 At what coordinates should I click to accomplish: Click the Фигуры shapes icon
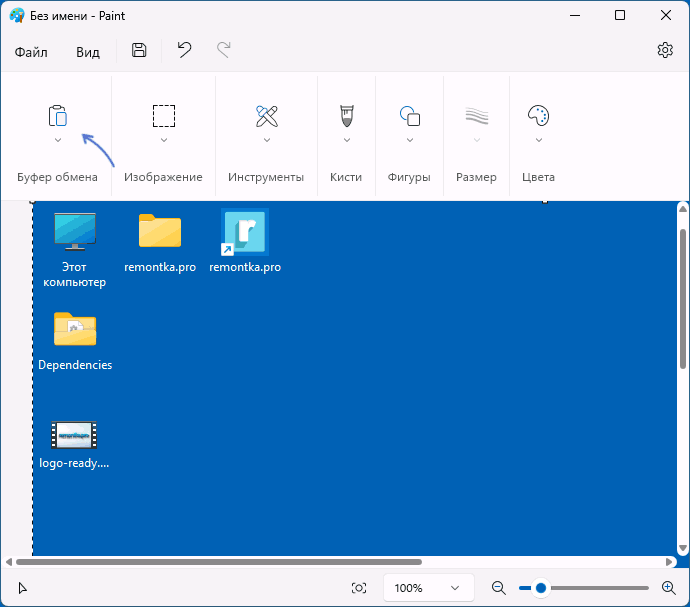410,116
